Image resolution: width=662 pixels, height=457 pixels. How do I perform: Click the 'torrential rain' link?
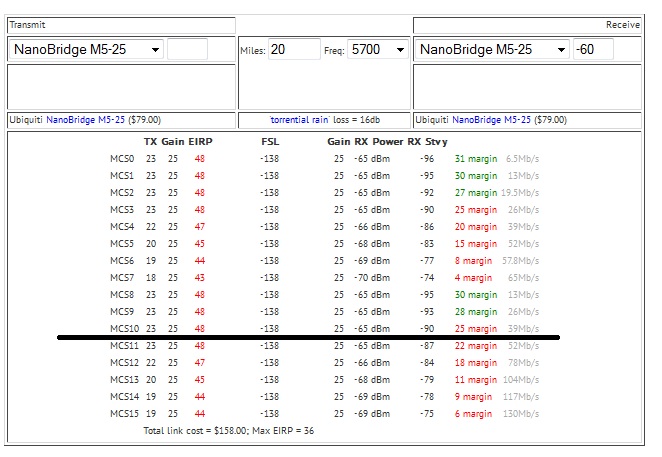(299, 120)
